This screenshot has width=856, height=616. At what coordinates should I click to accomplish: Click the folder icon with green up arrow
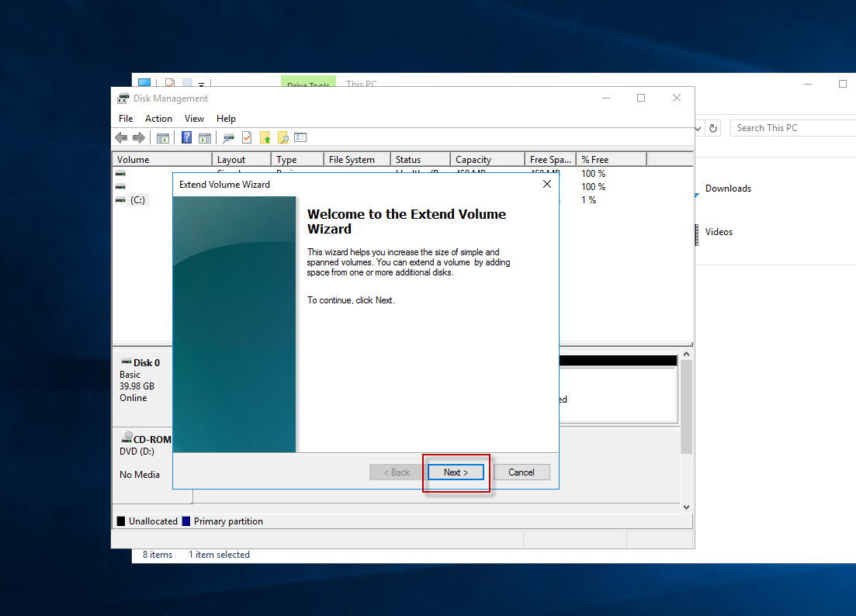point(265,138)
